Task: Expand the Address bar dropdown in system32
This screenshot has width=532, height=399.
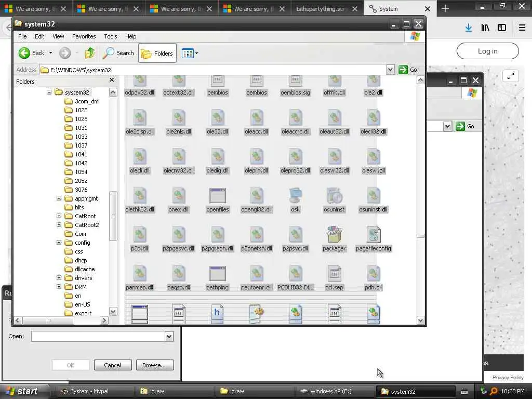Action: (x=390, y=70)
